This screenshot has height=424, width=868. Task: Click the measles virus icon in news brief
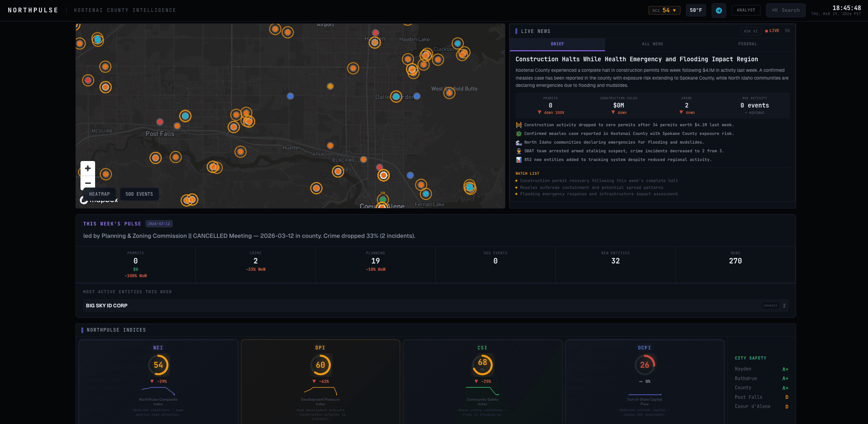(518, 133)
